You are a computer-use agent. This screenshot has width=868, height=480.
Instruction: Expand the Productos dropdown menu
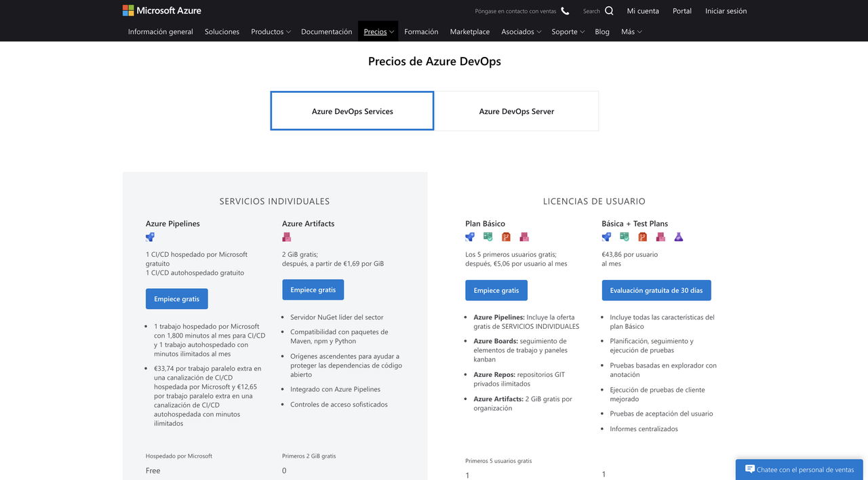point(271,32)
